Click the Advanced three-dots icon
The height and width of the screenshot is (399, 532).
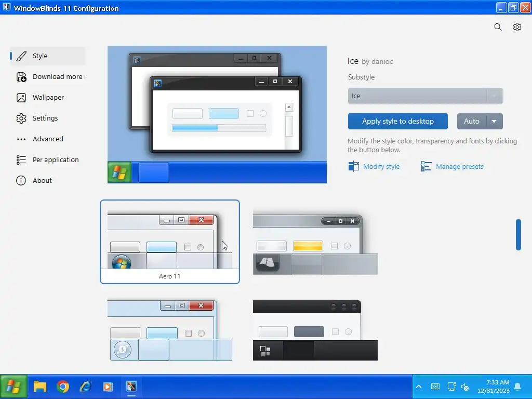coord(21,139)
